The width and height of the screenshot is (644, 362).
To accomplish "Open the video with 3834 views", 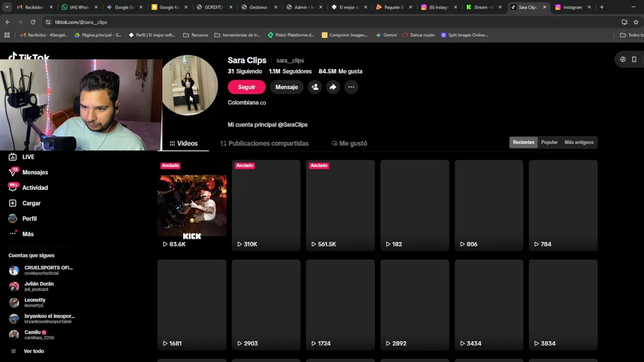I will tap(563, 305).
